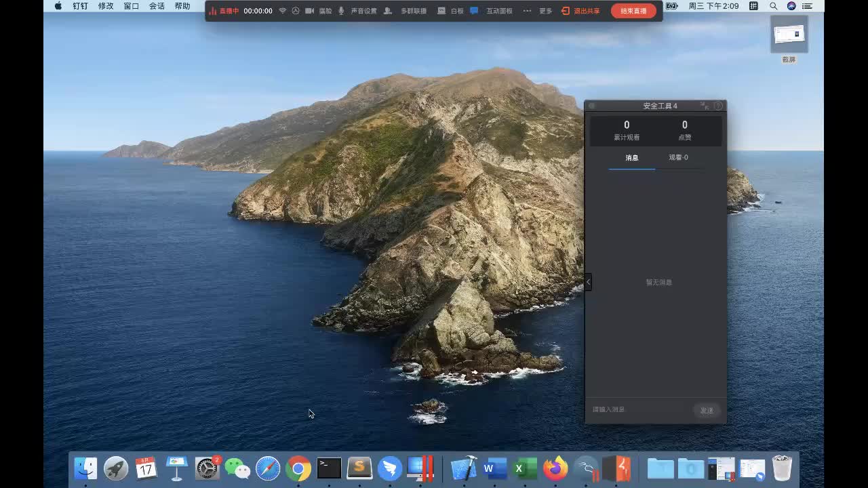
Task: Open Microsoft Word from the Dock
Action: (x=495, y=468)
